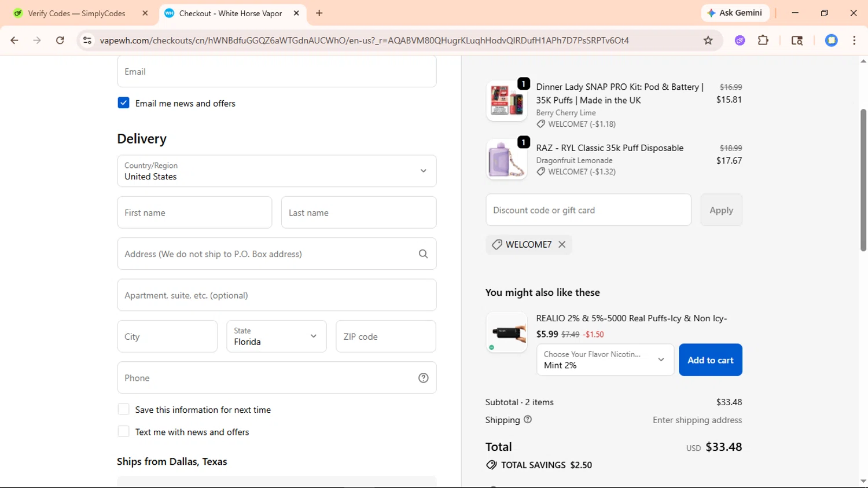This screenshot has height=488, width=868.
Task: Enable Text me with news and offers
Action: (x=123, y=432)
